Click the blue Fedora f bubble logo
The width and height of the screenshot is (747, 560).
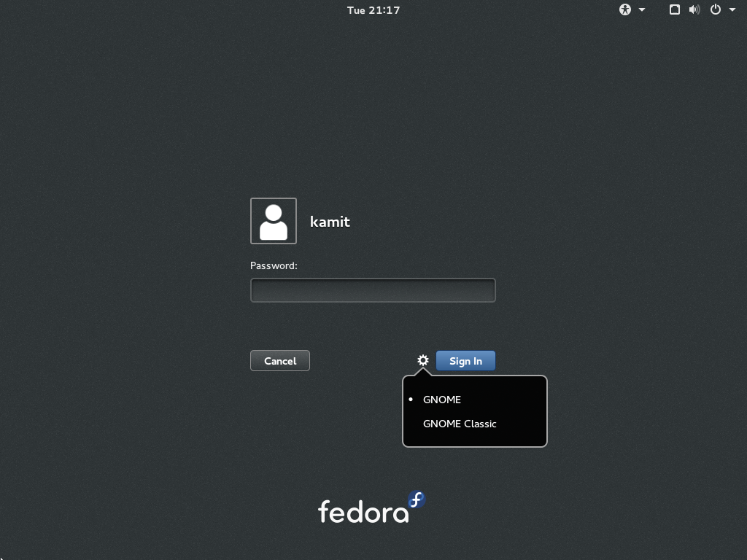click(x=417, y=500)
